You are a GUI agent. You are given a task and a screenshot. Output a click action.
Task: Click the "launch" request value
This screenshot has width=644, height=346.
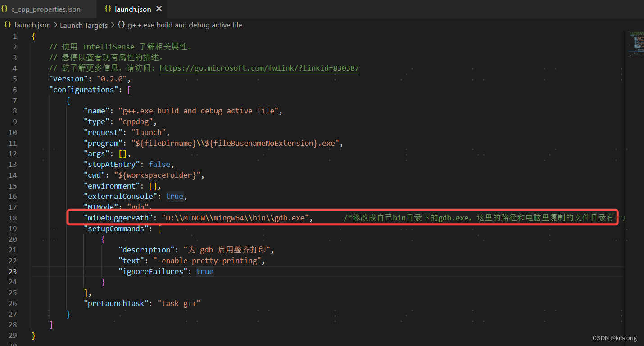pyautogui.click(x=148, y=132)
